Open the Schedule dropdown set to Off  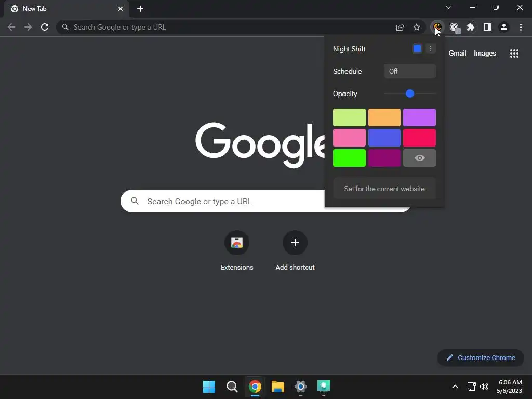pos(410,71)
